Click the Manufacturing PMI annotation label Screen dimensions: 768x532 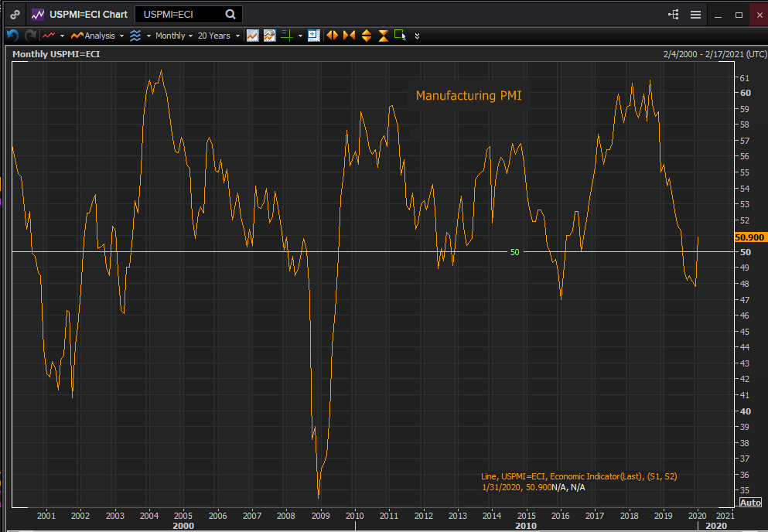pyautogui.click(x=467, y=96)
